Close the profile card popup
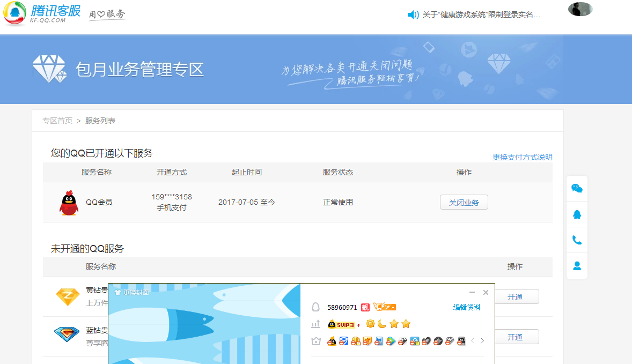This screenshot has width=632, height=364. point(486,292)
